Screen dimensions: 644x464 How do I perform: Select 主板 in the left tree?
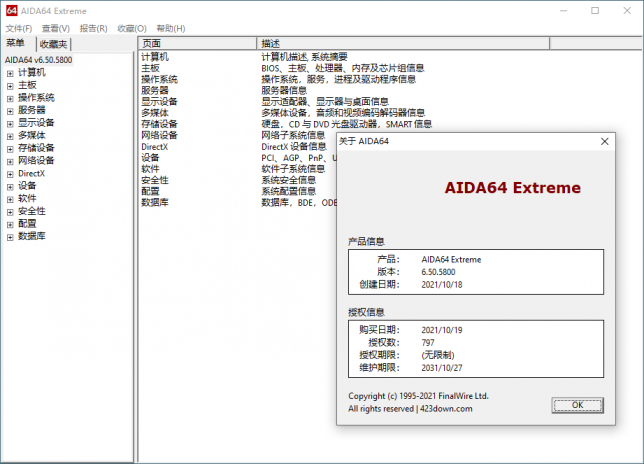(27, 85)
